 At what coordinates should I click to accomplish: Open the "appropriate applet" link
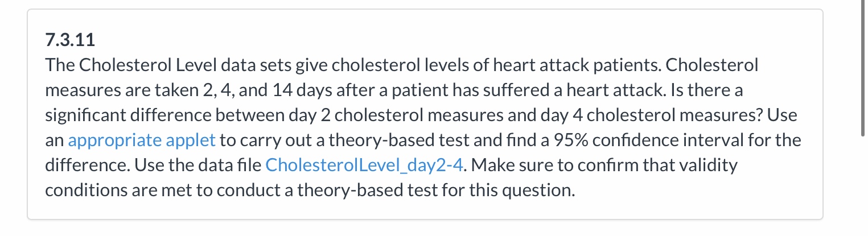point(142,140)
